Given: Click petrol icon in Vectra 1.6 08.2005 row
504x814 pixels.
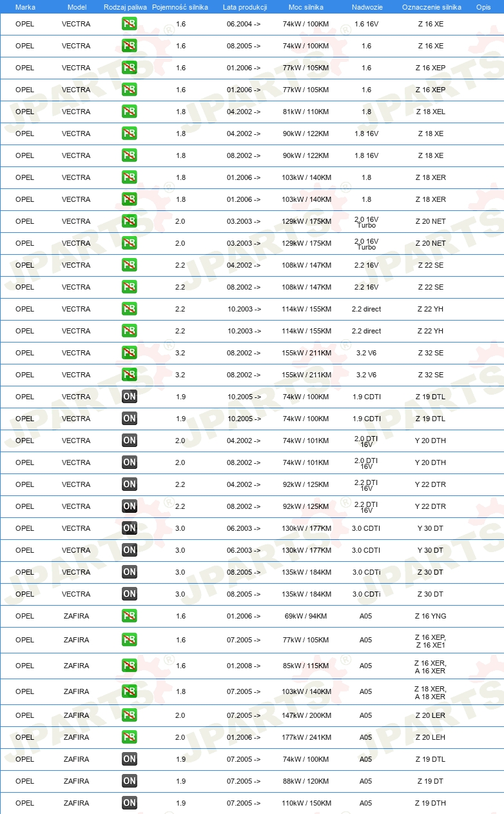Looking at the screenshot, I should [130, 46].
